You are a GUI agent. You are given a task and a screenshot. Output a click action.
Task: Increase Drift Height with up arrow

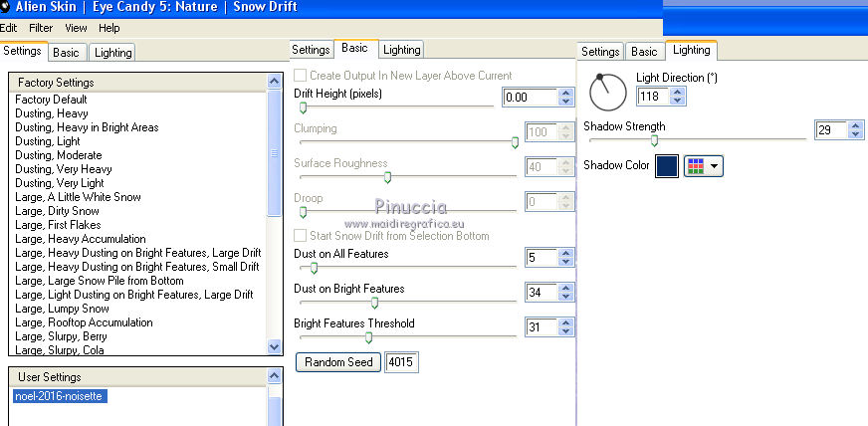click(565, 93)
